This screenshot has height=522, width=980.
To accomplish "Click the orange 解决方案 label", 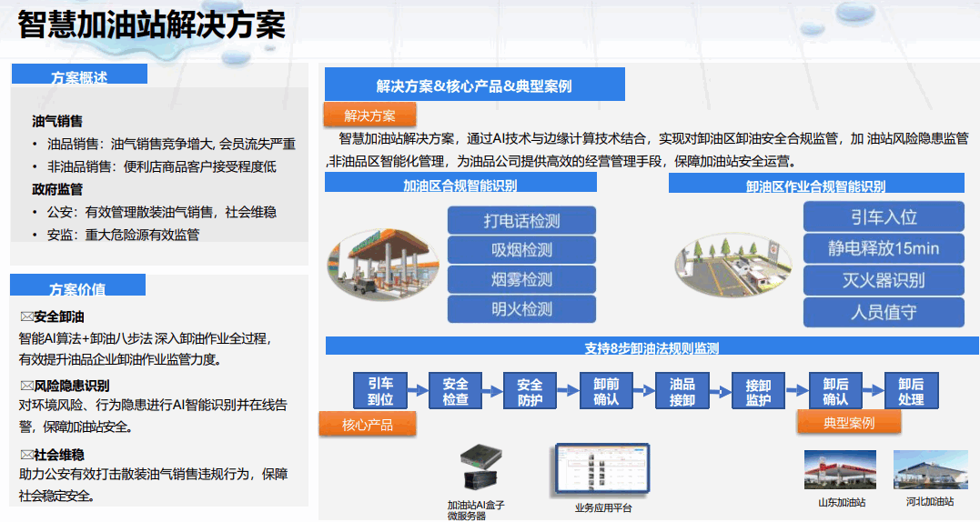I will click(369, 115).
